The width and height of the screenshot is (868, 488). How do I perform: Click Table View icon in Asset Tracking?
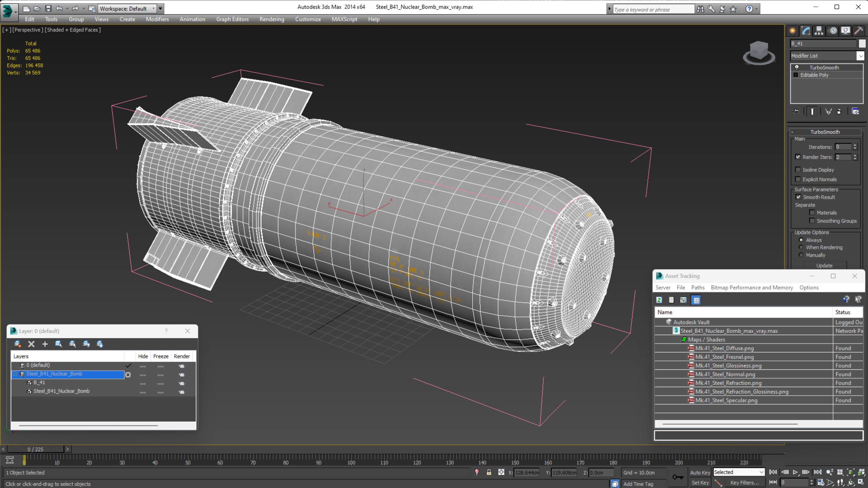coord(696,300)
